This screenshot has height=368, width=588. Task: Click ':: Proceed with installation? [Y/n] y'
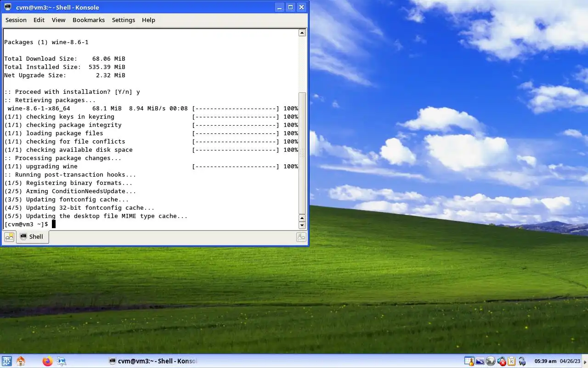(x=72, y=92)
